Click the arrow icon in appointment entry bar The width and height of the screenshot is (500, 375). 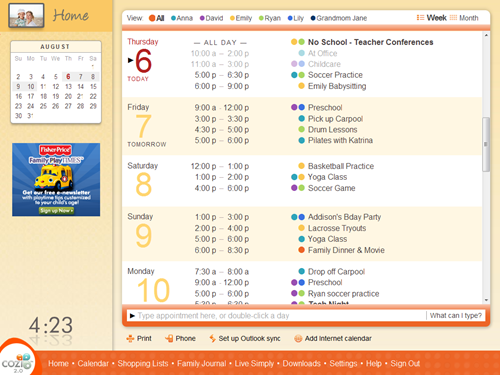click(x=132, y=316)
